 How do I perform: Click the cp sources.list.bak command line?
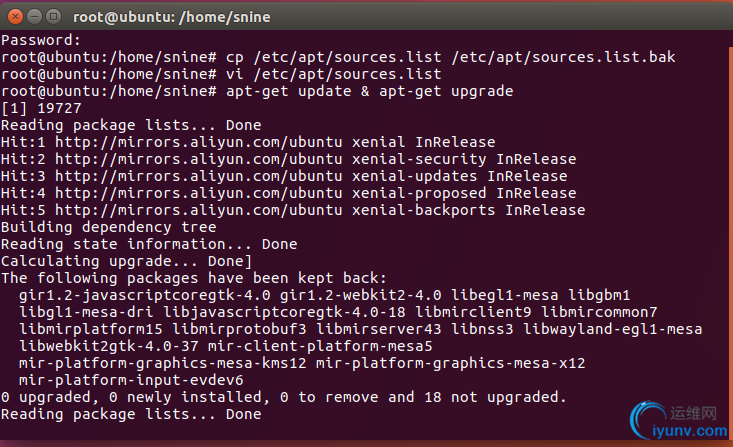[x=451, y=58]
